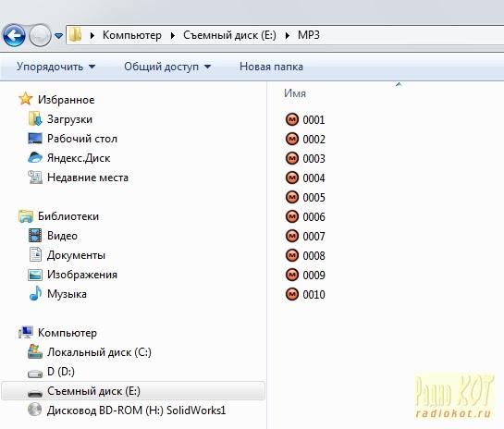Click the Новая папка button
Image resolution: width=504 pixels, height=429 pixels.
tap(271, 67)
